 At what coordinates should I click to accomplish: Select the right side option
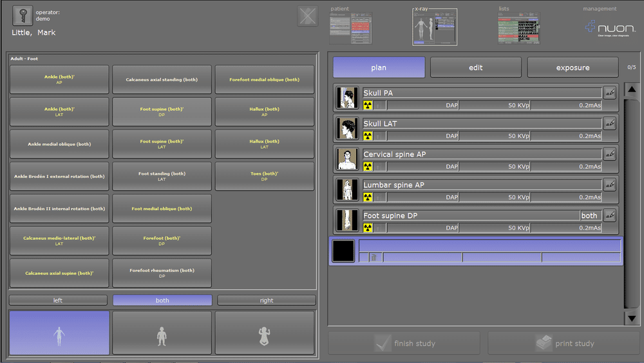coord(267,300)
